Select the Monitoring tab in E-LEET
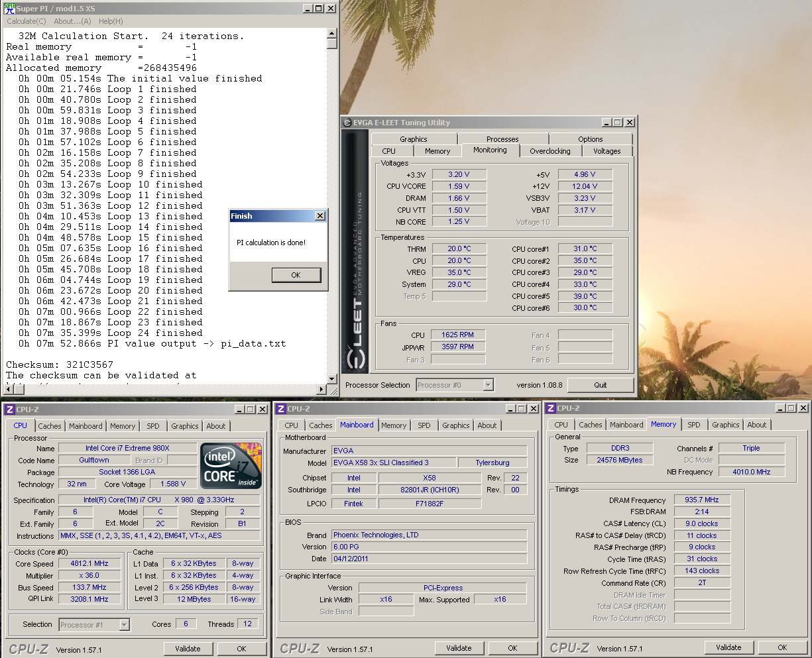The width and height of the screenshot is (812, 658). pos(490,150)
